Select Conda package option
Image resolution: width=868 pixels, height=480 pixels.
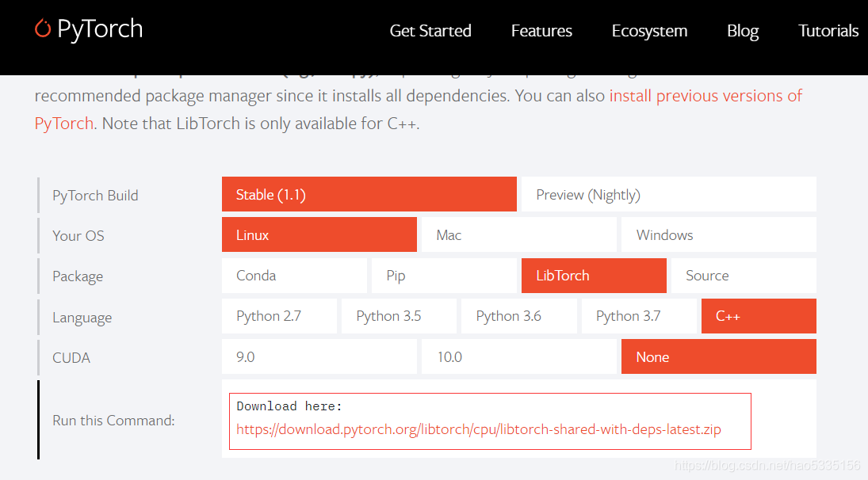[294, 276]
